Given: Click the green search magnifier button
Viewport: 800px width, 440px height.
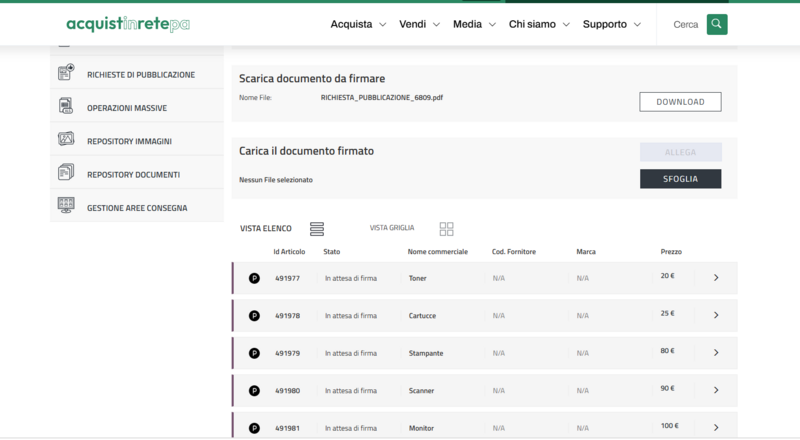Looking at the screenshot, I should point(717,24).
